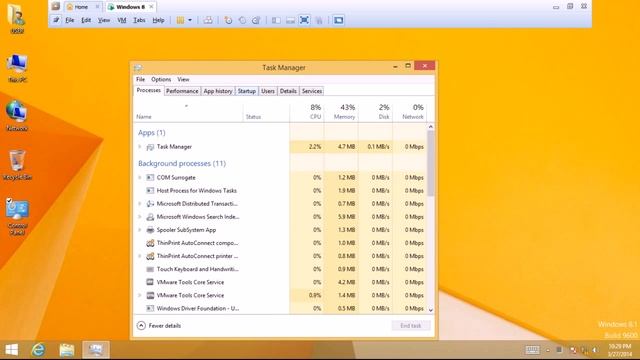Sort processes by Disk column
This screenshot has width=640, height=360.
(376, 112)
